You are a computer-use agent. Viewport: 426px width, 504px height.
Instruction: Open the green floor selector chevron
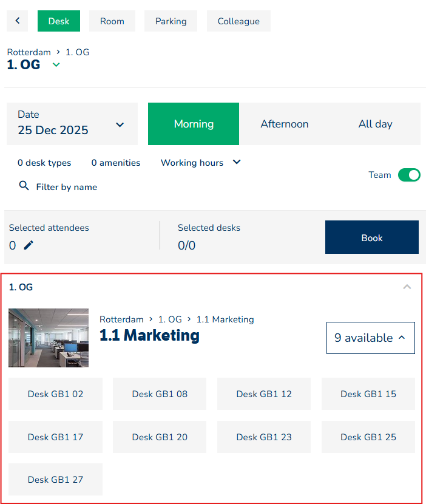click(x=56, y=65)
